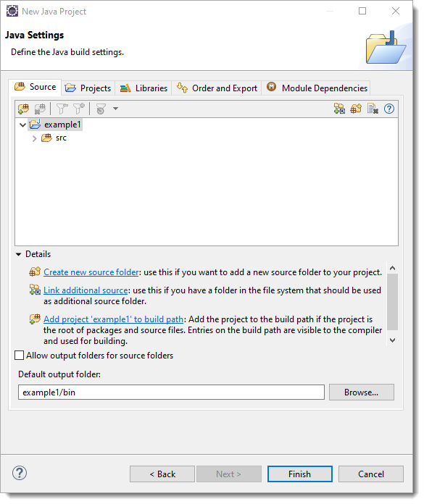Open the toolbar dropdown arrow menu
The height and width of the screenshot is (504, 424).
click(x=115, y=109)
